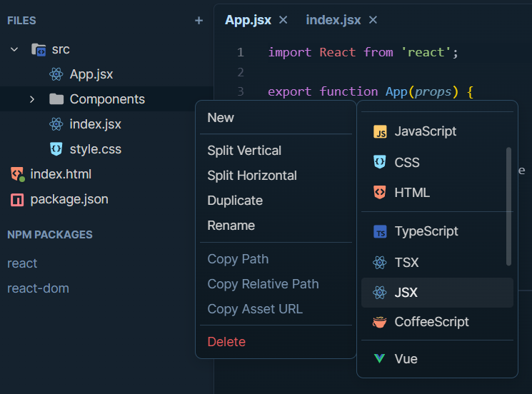Click the file type submenu scrollbar

coord(508,206)
